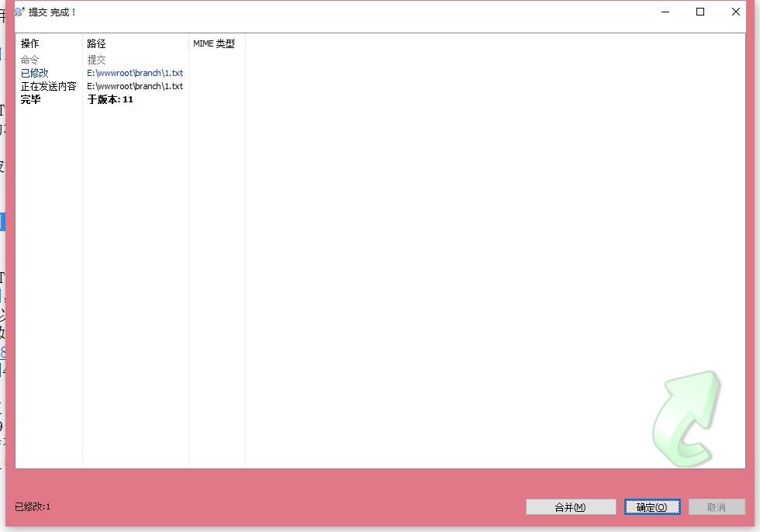Minimize the 提交 完成 window
This screenshot has width=760, height=532.
pos(665,12)
